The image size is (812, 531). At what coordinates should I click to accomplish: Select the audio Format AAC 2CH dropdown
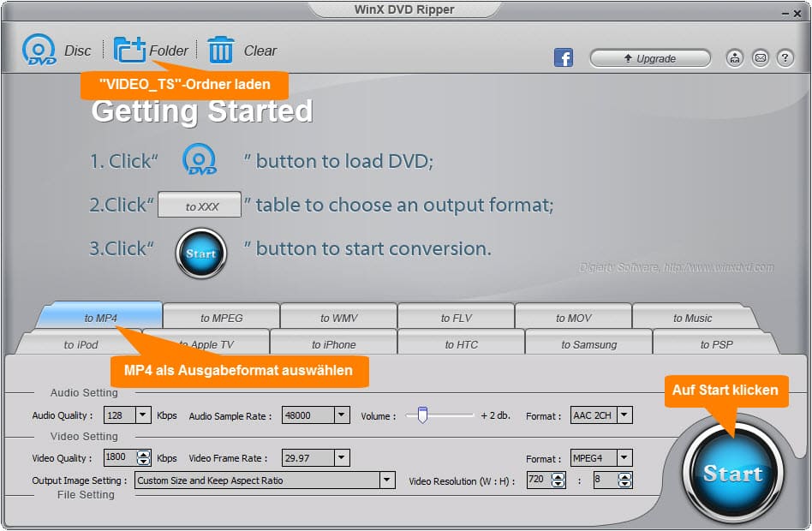pyautogui.click(x=624, y=415)
